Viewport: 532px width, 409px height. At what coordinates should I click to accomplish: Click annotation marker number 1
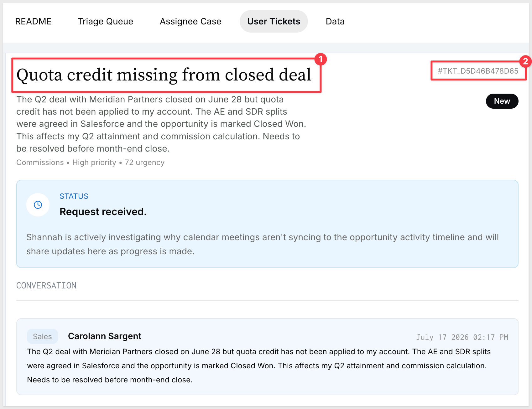click(320, 59)
